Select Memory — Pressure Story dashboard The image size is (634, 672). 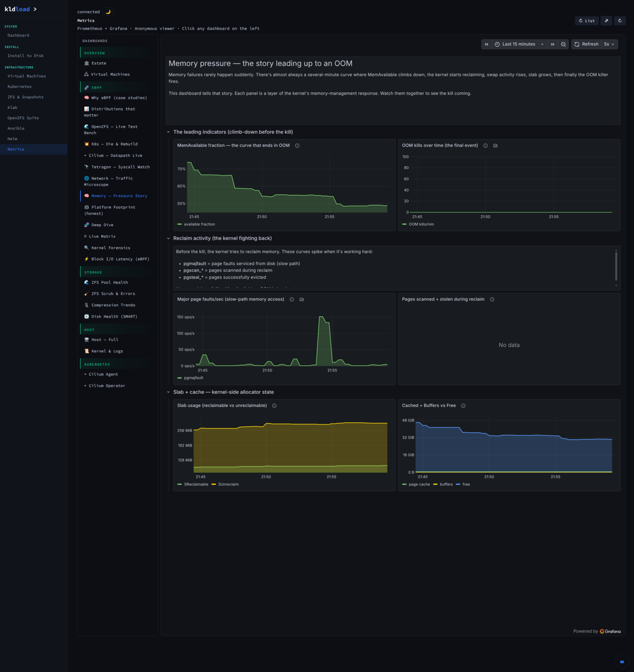coord(117,196)
